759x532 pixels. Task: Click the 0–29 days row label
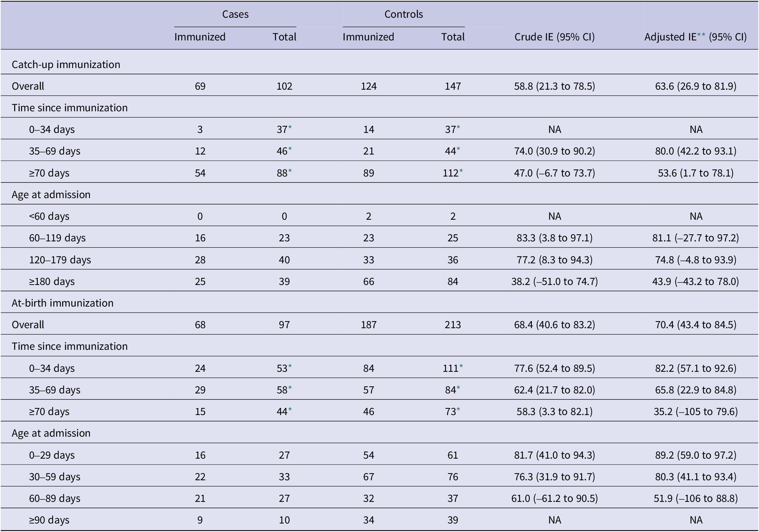tap(52, 455)
